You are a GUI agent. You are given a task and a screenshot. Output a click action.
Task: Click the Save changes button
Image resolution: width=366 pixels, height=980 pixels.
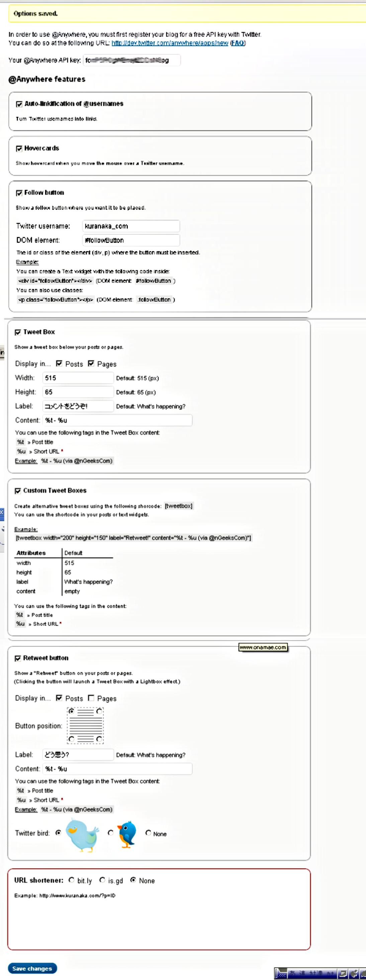click(x=32, y=968)
